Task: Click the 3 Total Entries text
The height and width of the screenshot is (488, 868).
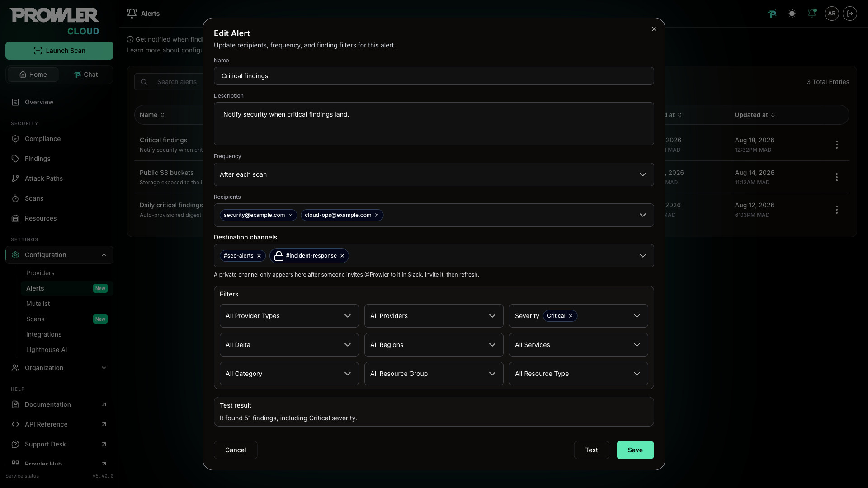Action: point(828,82)
